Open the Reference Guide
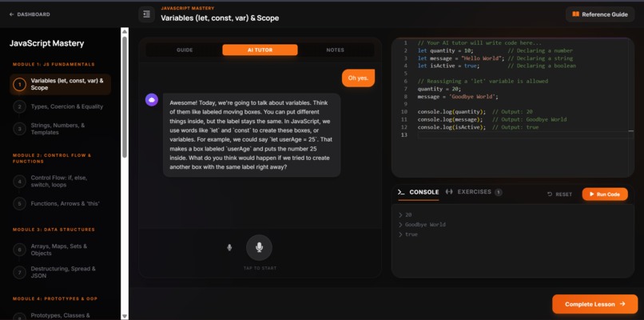Image resolution: width=644 pixels, height=320 pixels. click(599, 14)
